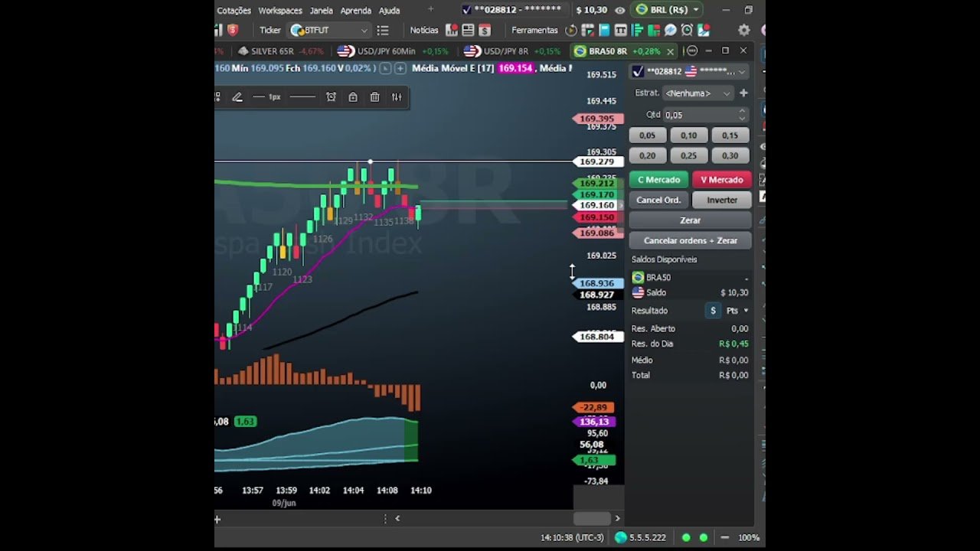Open the Cotações menu
Screen dimensions: 980x551
tap(234, 11)
